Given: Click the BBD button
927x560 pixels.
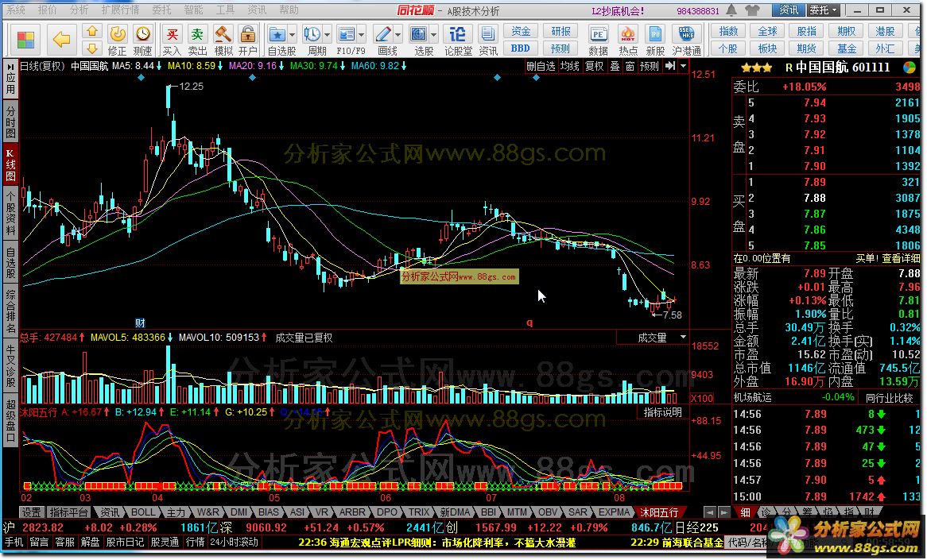Looking at the screenshot, I should click(x=521, y=48).
